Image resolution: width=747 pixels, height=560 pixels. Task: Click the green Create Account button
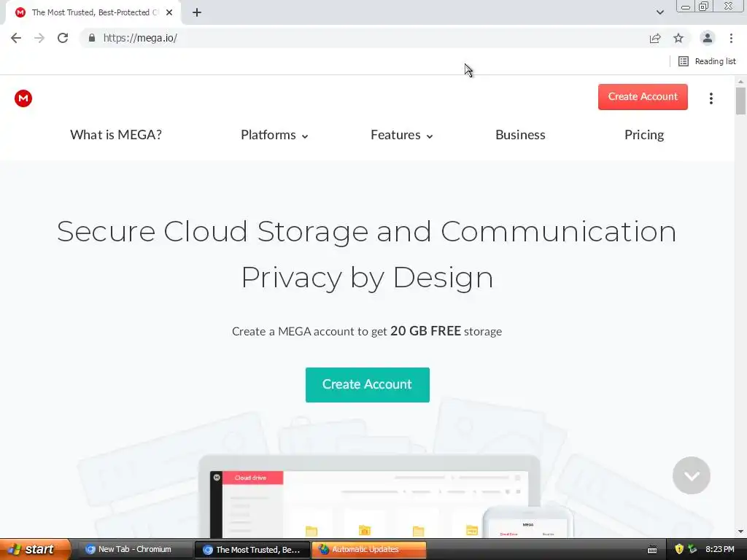click(368, 385)
